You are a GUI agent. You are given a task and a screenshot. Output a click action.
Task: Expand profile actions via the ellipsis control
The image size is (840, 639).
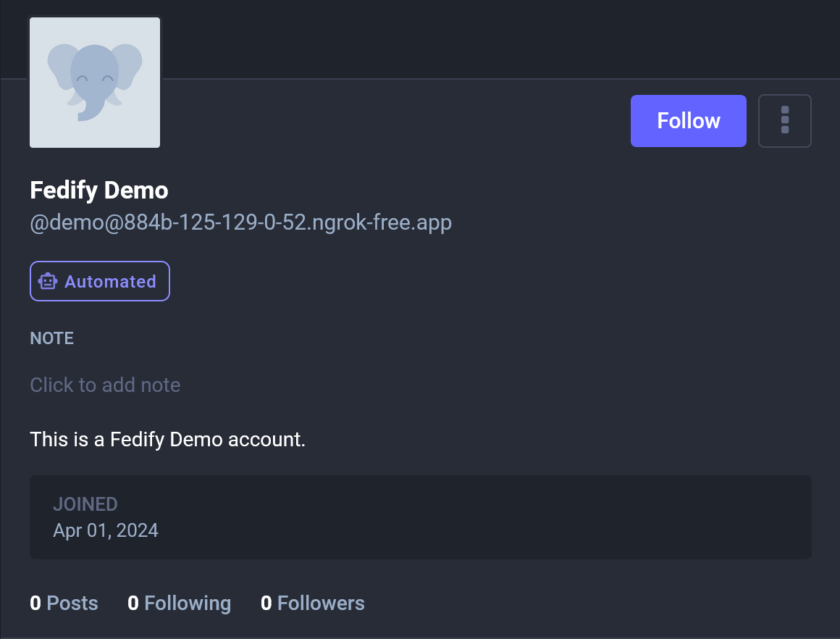pyautogui.click(x=785, y=120)
